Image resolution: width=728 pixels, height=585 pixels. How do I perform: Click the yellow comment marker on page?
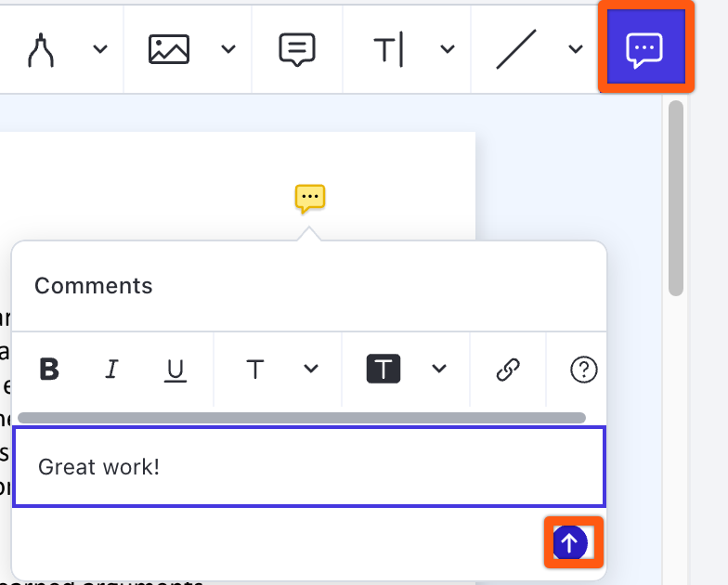(x=310, y=198)
